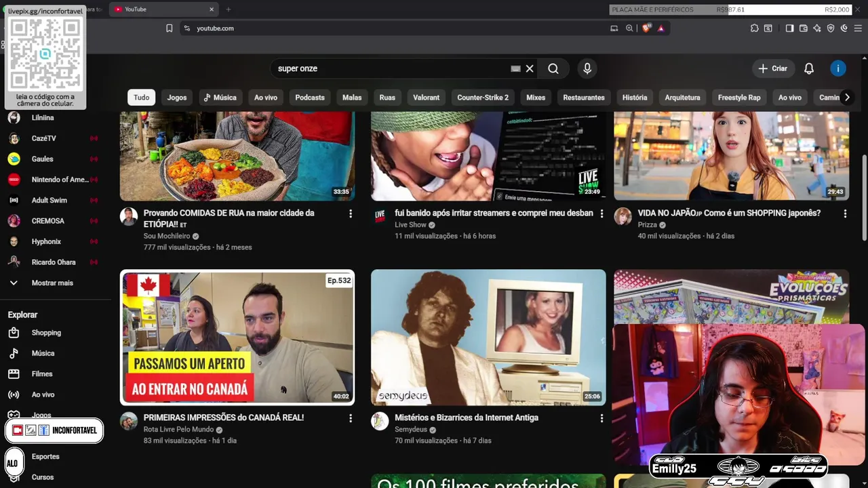Viewport: 868px width, 488px height.
Task: Click the search magnifier button
Action: tap(553, 68)
